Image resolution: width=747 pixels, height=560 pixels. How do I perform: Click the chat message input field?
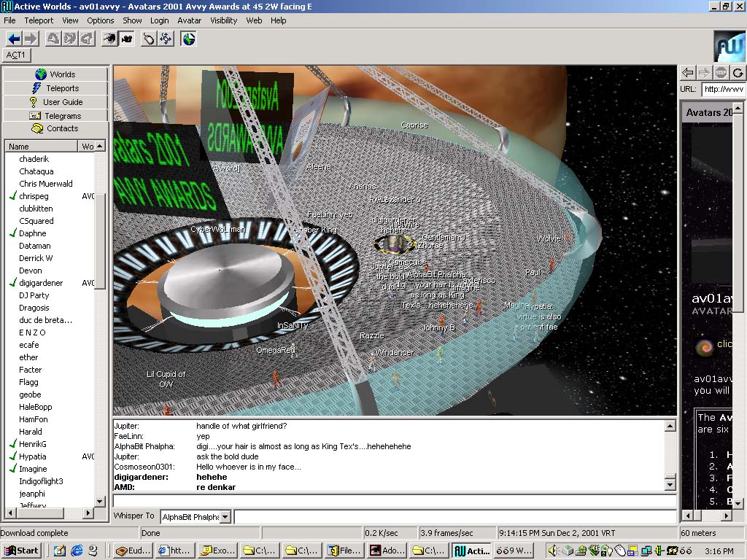click(x=394, y=501)
